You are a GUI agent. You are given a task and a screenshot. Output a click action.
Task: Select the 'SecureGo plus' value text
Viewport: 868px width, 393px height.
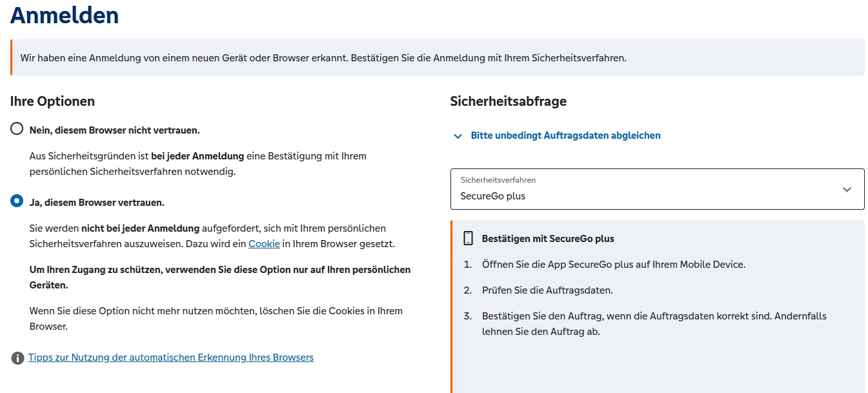pyautogui.click(x=493, y=196)
